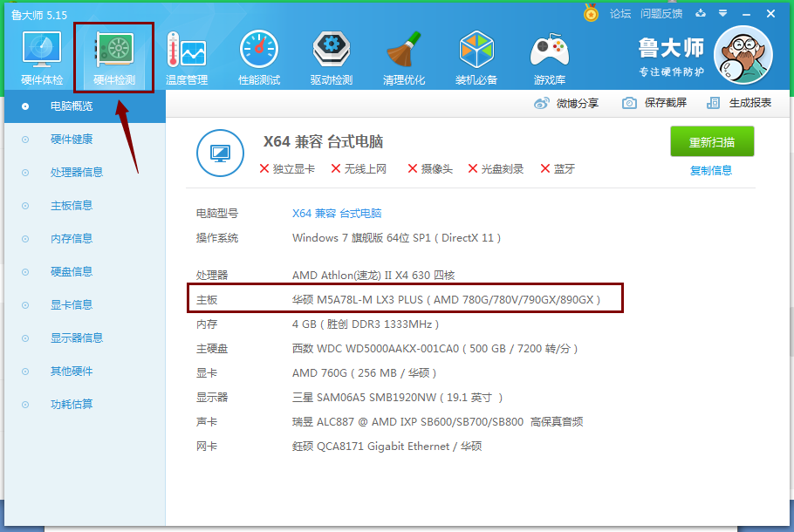Click the 蓝牙 missing-feature indicator
This screenshot has width=794, height=532.
pyautogui.click(x=558, y=168)
